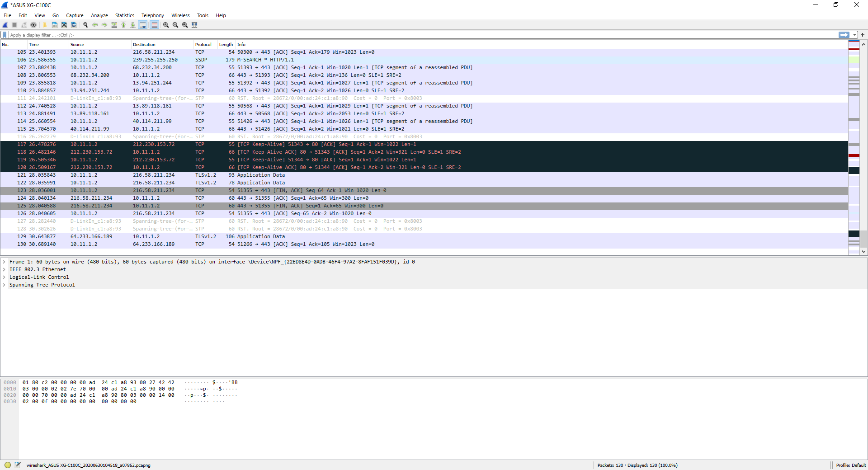
Task: Expand Spanning Tree Protocol section
Action: (4, 285)
